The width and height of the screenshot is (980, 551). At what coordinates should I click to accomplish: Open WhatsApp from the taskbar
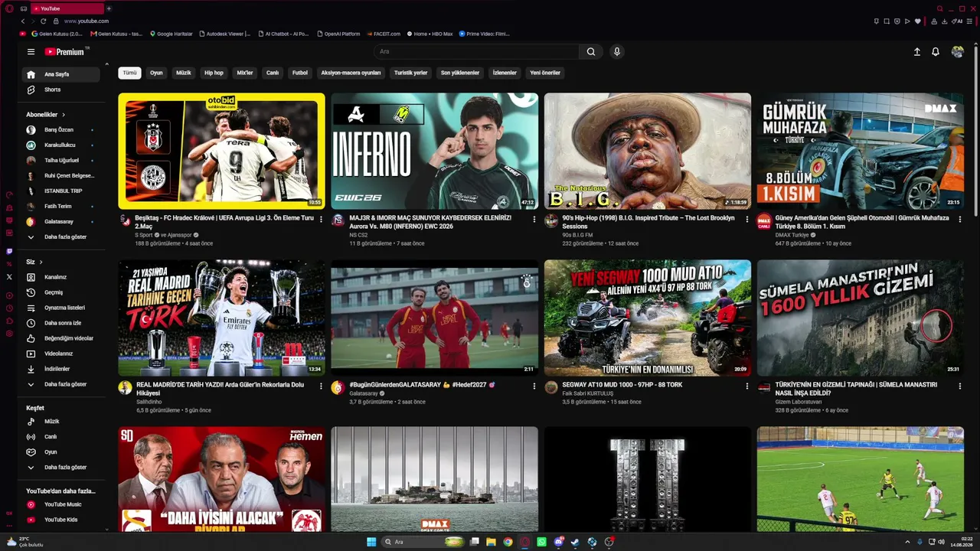pyautogui.click(x=541, y=542)
